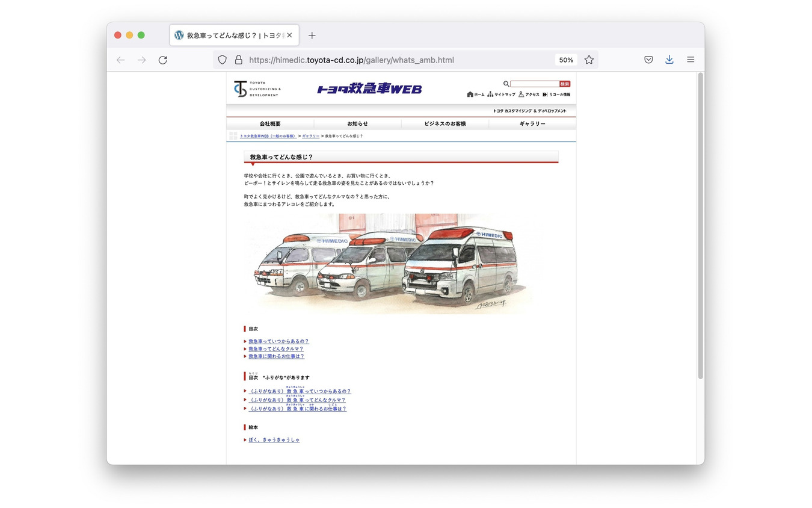This screenshot has height=508, width=812.
Task: Open link 救急車っていつからあるの？
Action: (x=278, y=341)
